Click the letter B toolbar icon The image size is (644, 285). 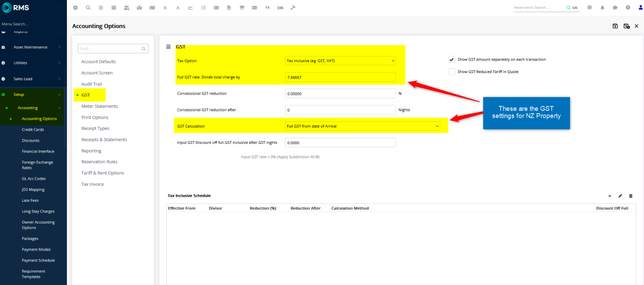165,8
